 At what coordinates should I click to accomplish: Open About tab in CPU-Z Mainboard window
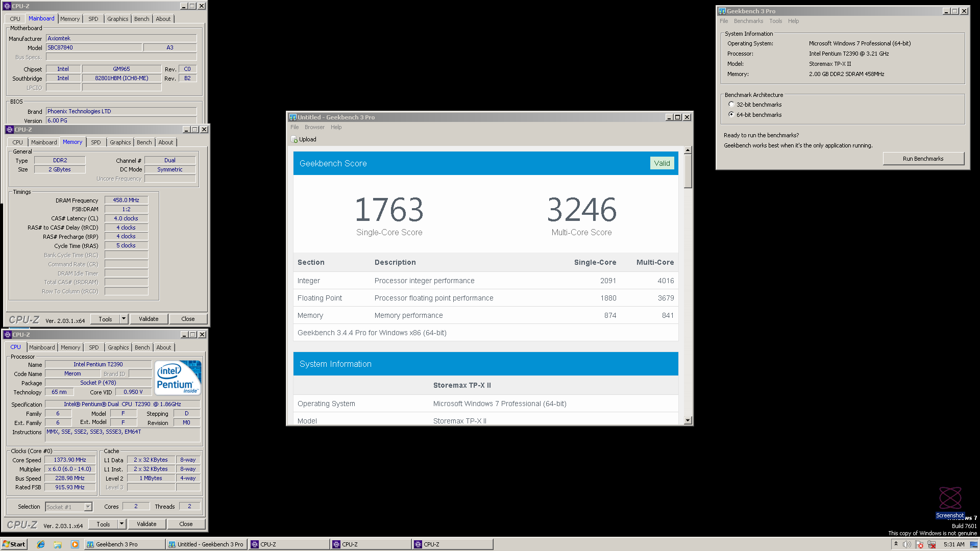pos(163,19)
